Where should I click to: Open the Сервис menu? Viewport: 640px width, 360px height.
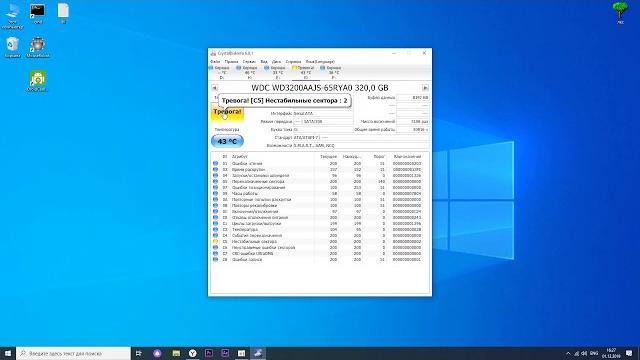[249, 62]
